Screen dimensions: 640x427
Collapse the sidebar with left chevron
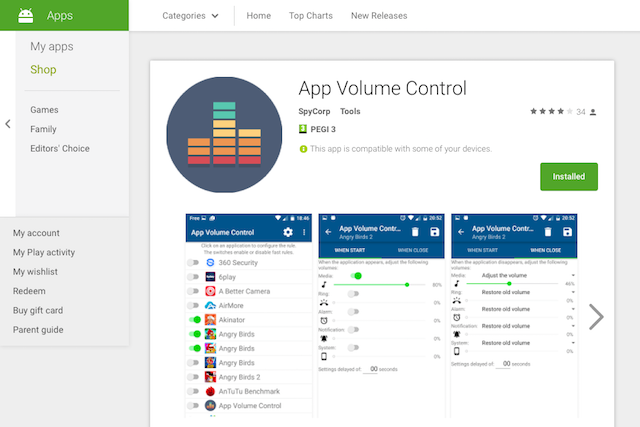[8, 124]
